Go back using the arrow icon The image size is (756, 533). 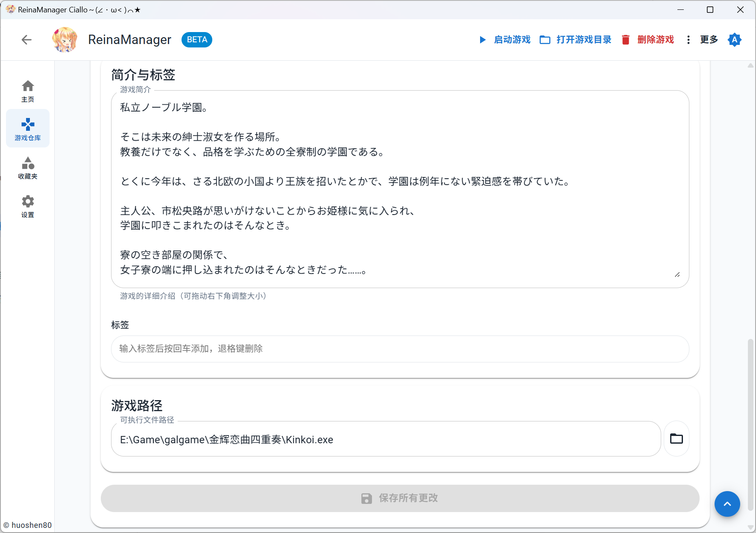point(26,40)
